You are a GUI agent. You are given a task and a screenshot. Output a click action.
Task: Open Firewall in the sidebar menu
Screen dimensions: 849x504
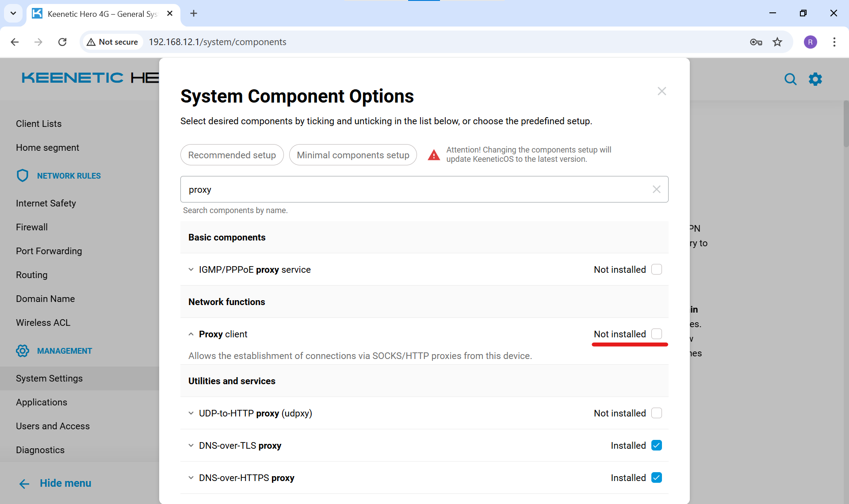point(32,227)
